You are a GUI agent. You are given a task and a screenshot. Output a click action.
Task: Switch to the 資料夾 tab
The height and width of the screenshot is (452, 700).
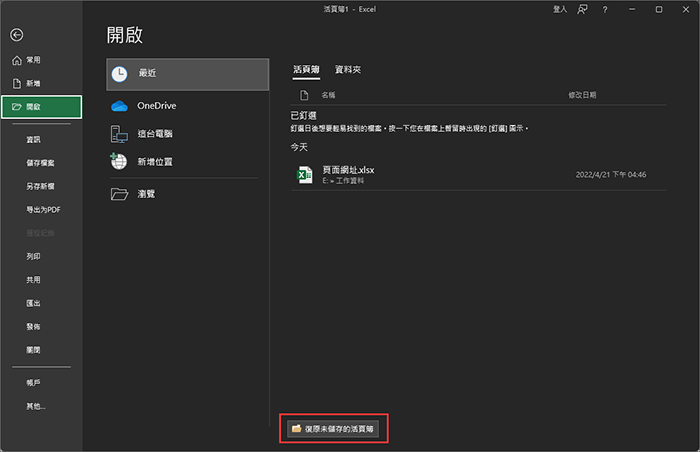348,70
